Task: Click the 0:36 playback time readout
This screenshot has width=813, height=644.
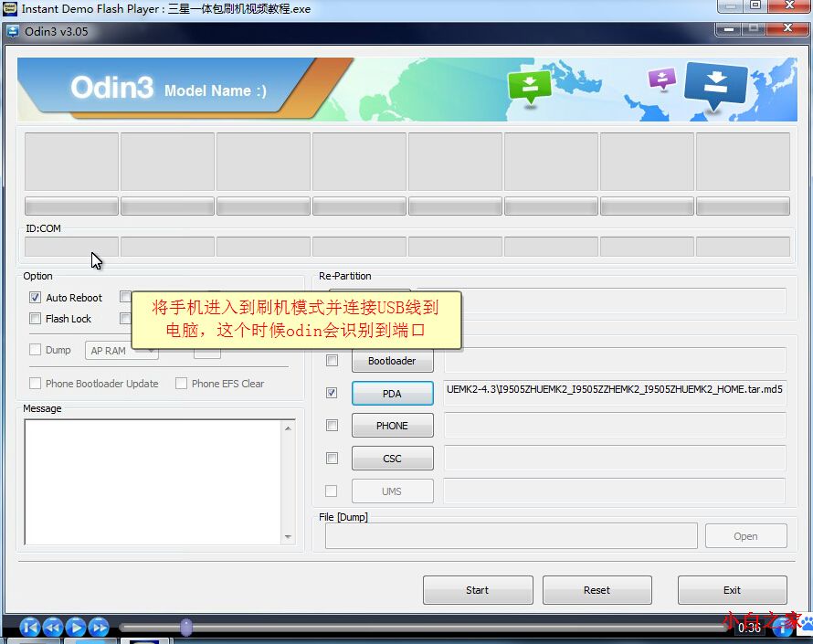Action: 749,628
